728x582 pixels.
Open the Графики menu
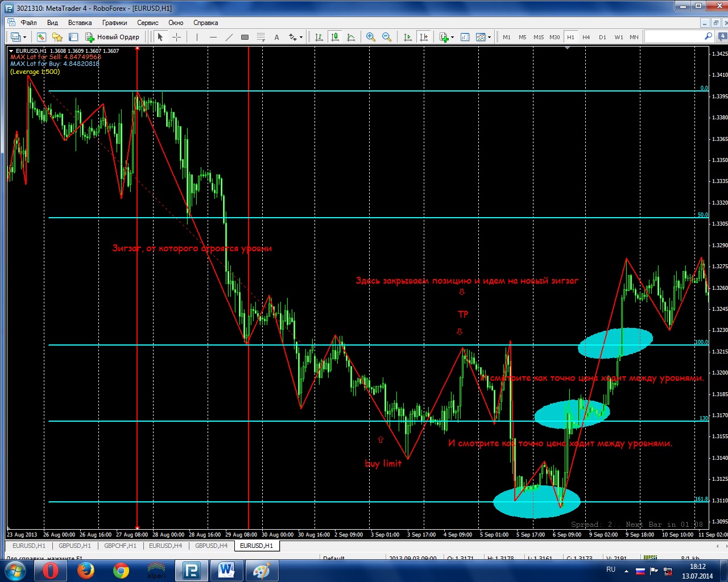pos(115,23)
